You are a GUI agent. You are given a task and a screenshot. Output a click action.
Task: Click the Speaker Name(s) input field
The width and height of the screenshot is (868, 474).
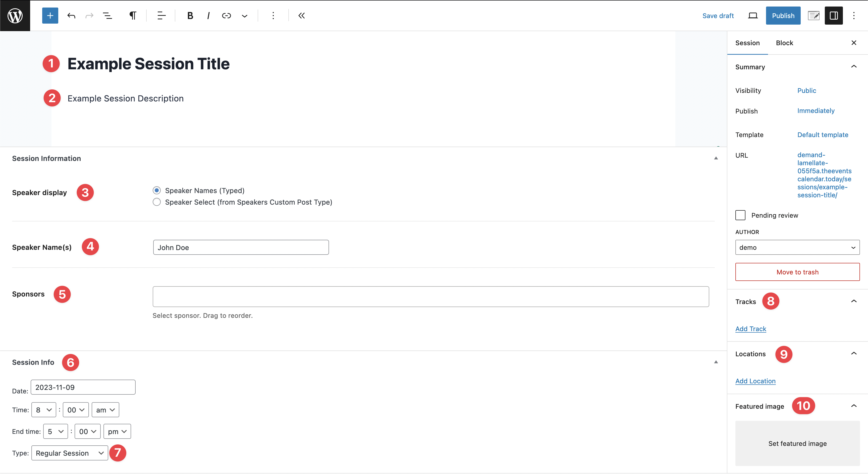[x=241, y=247]
